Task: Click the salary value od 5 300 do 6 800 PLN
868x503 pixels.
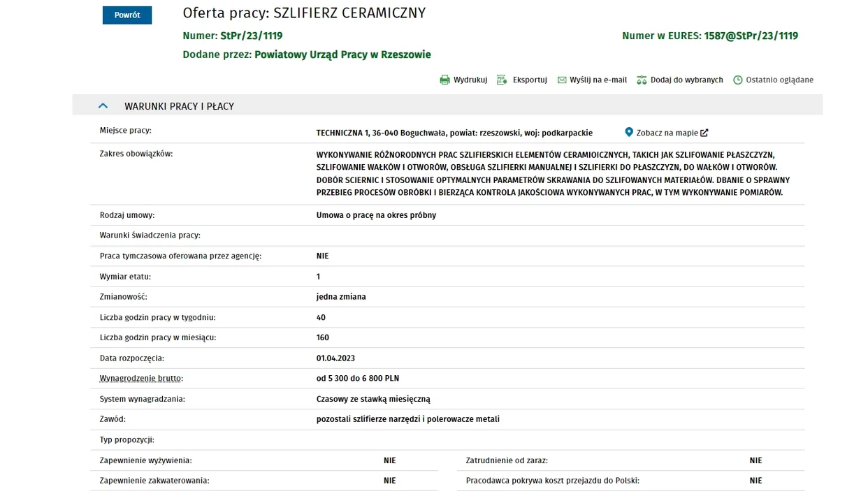Action: pyautogui.click(x=358, y=379)
